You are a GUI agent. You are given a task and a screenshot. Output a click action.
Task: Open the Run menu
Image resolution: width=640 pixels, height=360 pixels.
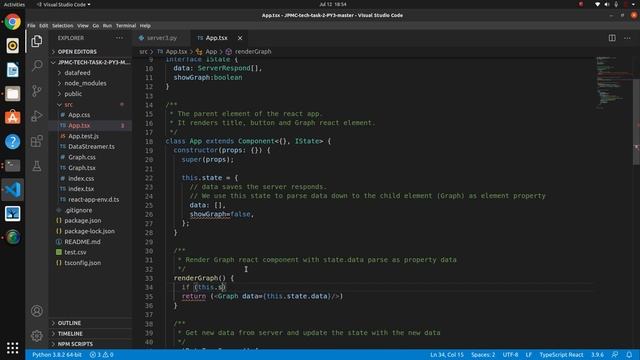(x=107, y=26)
